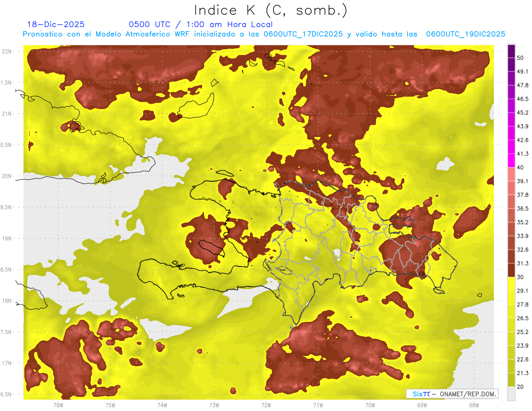This screenshot has width=532, height=411.
Task: Click the "36.5" colorbar label
Action: pos(523,208)
